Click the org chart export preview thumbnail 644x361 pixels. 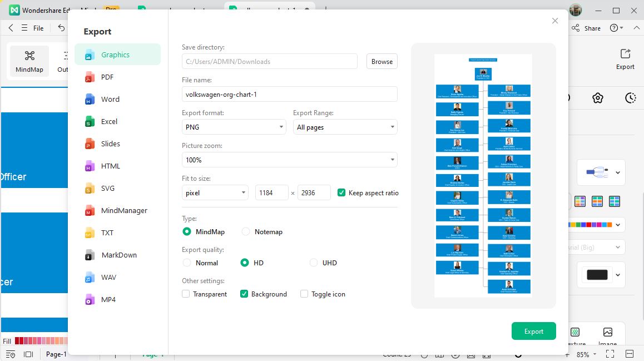coord(483,175)
